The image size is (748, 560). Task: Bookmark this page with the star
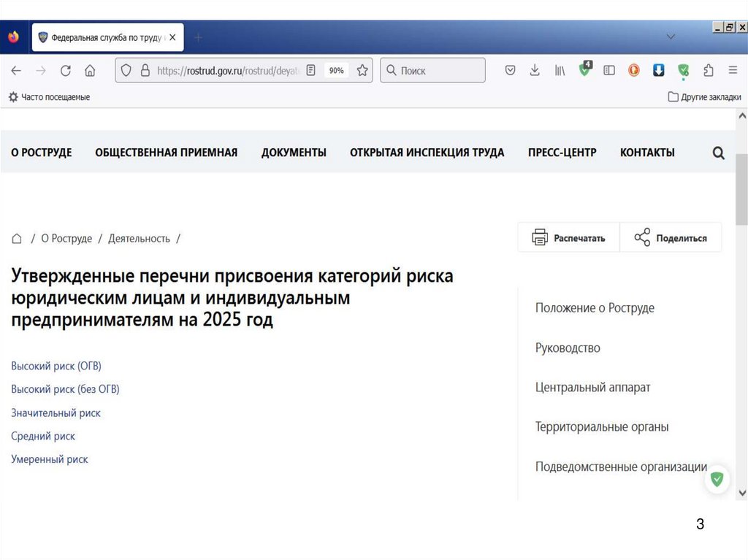pos(362,71)
